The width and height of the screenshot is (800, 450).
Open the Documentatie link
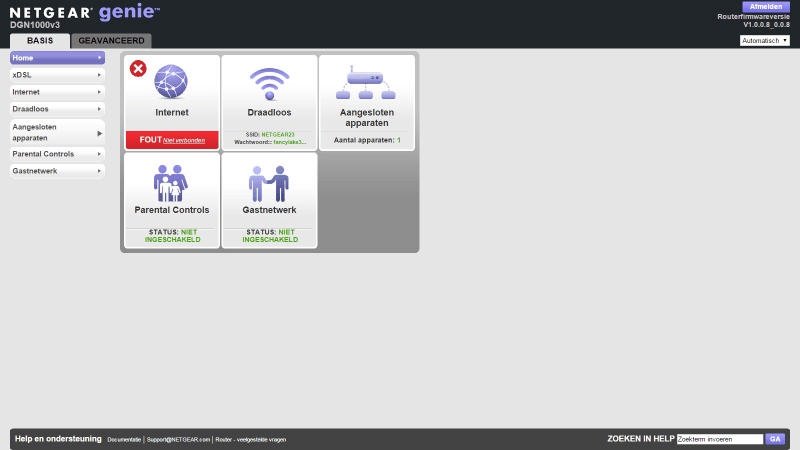(124, 440)
